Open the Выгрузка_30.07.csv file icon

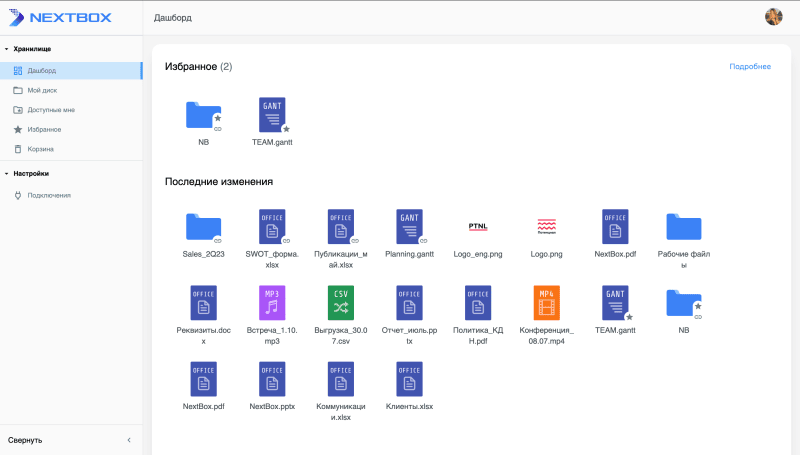(x=340, y=302)
